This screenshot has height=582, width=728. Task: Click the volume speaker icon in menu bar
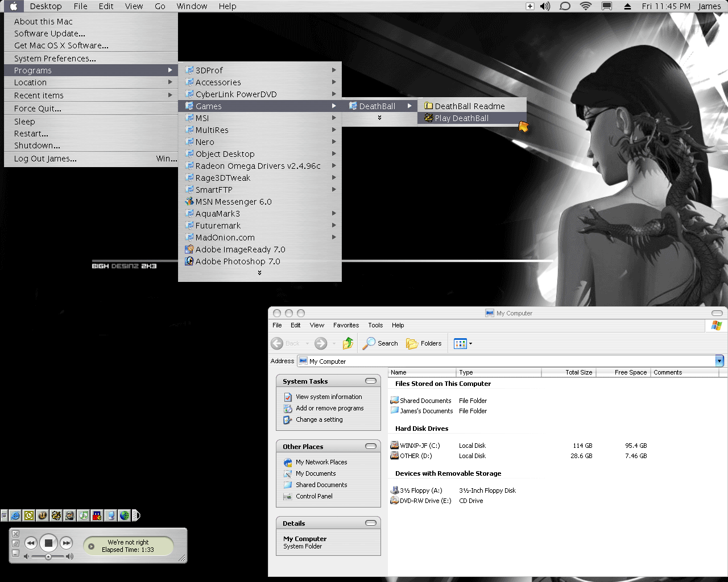pos(545,6)
